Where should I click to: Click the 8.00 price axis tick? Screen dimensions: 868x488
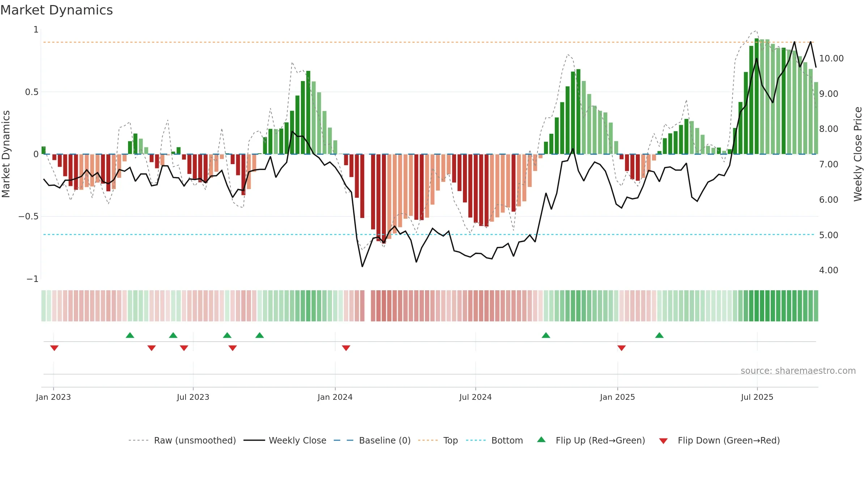tap(829, 129)
